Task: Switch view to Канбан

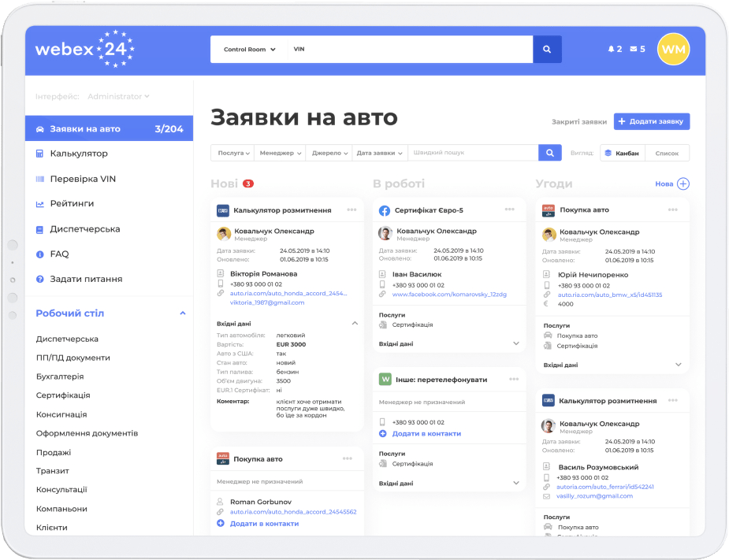Action: point(623,153)
